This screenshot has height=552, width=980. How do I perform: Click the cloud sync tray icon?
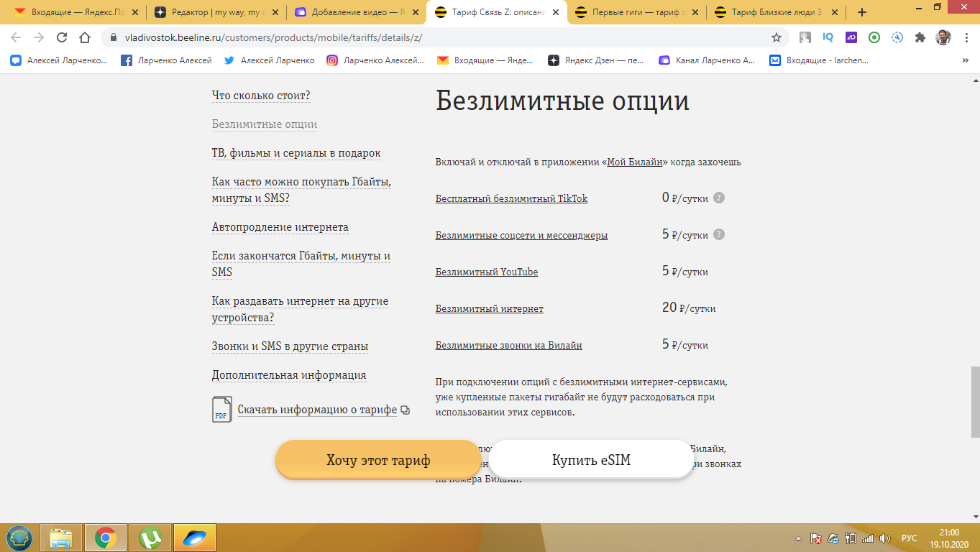tap(833, 538)
